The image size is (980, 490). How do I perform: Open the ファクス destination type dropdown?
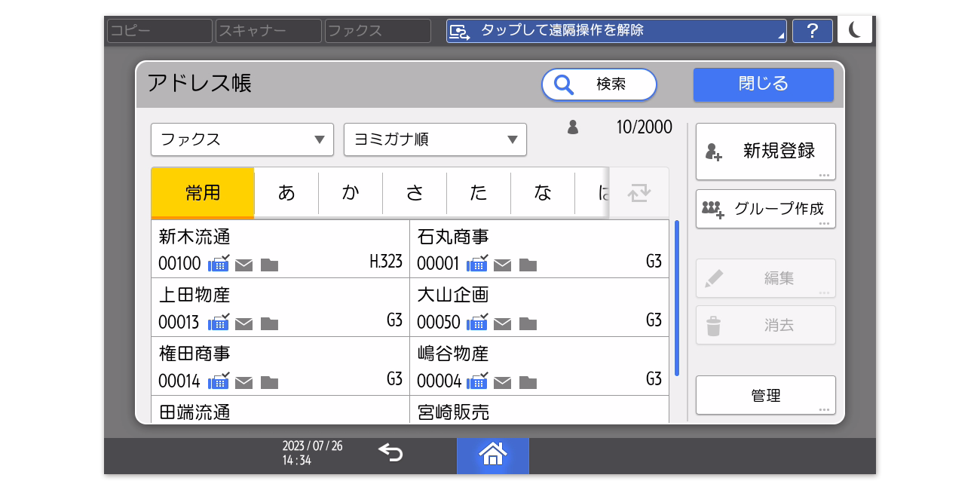point(242,139)
